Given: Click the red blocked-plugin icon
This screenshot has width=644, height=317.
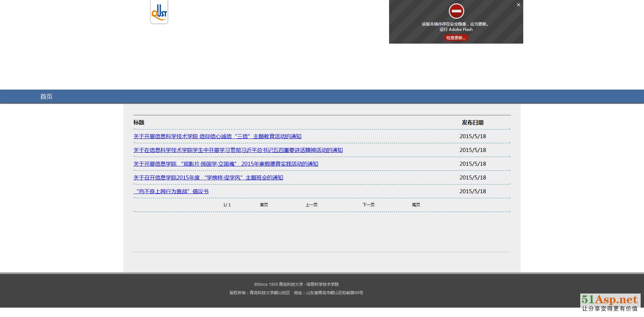Looking at the screenshot, I should click(x=456, y=11).
